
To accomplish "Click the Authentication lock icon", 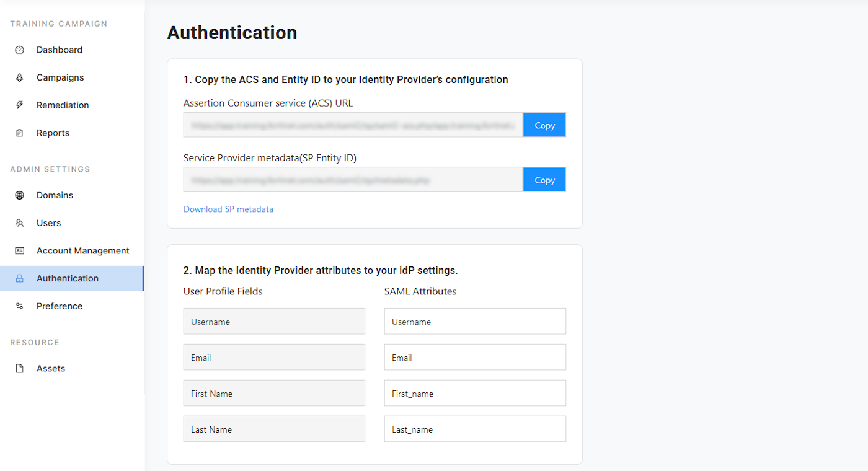I will pyautogui.click(x=20, y=278).
